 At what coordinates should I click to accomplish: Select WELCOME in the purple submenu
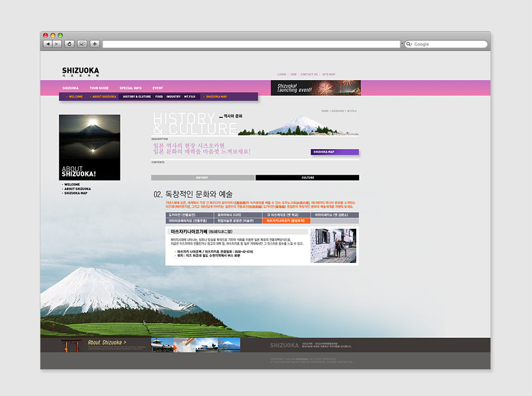pyautogui.click(x=75, y=97)
